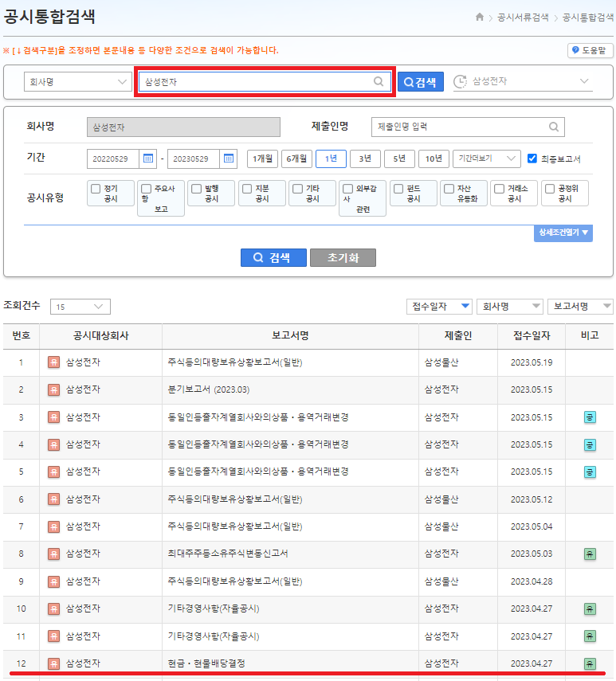Expand 상세조건열기 detailed conditions

pos(563,233)
